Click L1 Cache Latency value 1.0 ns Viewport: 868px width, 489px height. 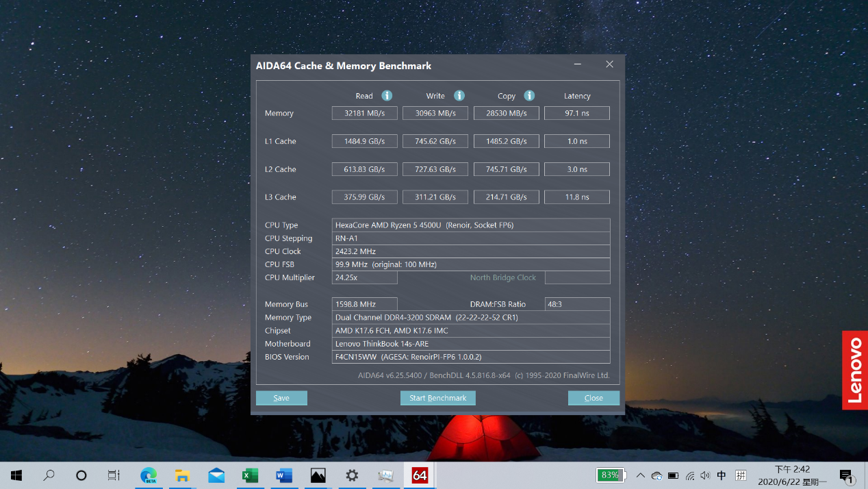577,141
